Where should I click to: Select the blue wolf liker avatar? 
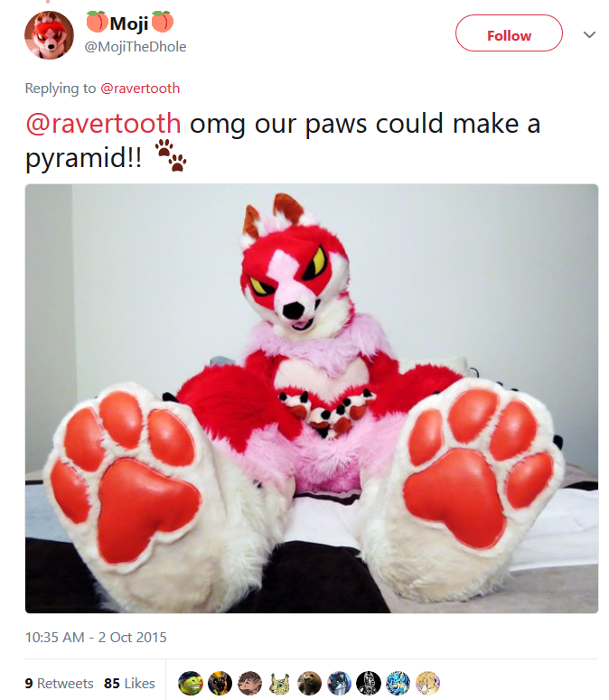[339, 683]
